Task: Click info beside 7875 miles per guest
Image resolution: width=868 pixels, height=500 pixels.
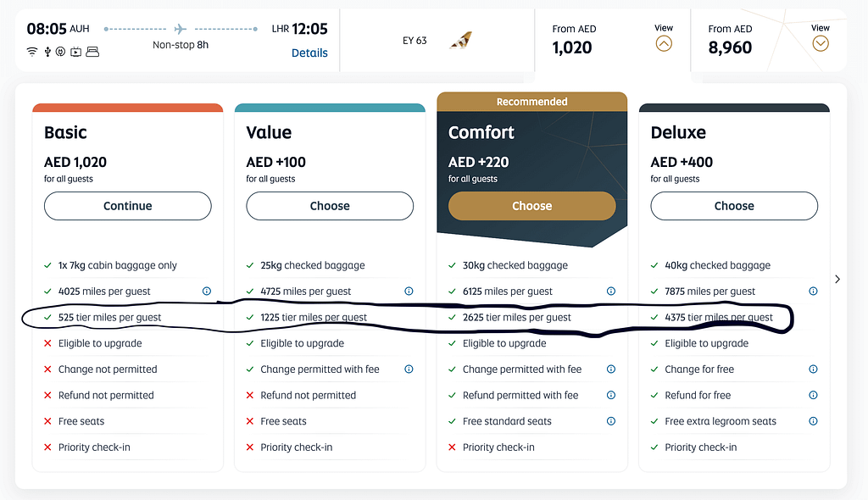Action: [x=812, y=291]
